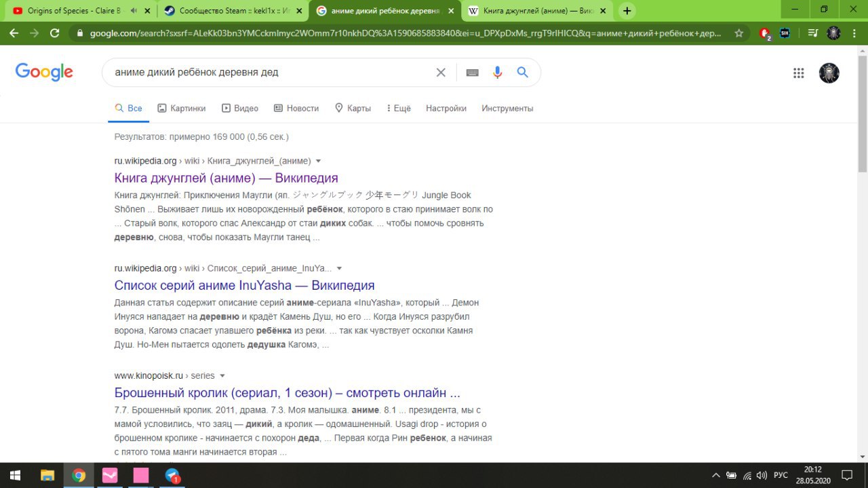Image resolution: width=868 pixels, height=488 pixels.
Task: Open the clock showing 20:12
Action: [x=812, y=475]
